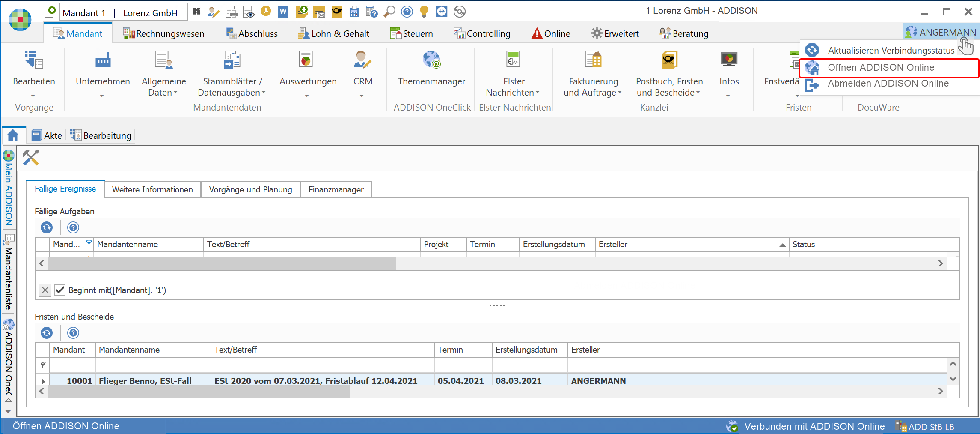Click the hammer and wrench settings icon

click(31, 158)
